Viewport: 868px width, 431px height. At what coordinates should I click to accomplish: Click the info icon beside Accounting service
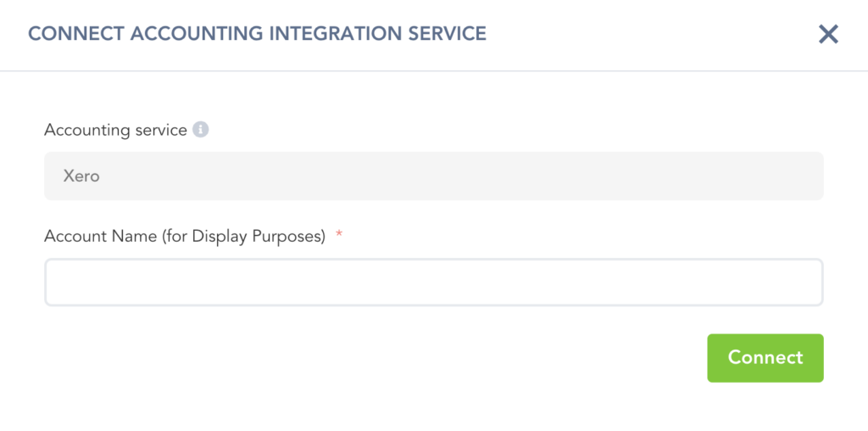(x=201, y=130)
